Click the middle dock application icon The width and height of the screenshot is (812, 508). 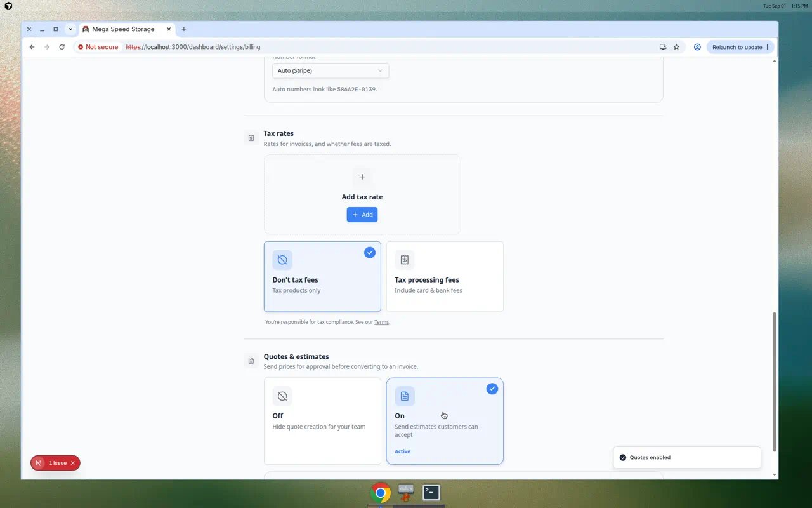(406, 492)
